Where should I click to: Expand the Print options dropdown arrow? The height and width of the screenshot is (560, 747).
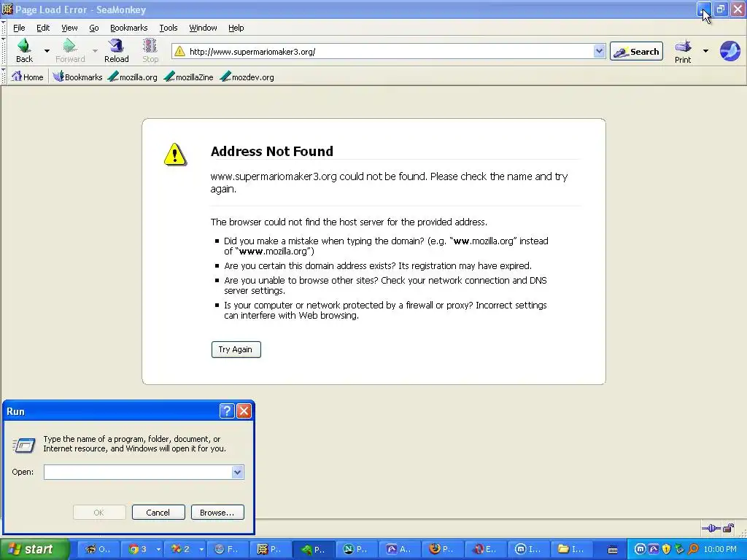point(705,51)
